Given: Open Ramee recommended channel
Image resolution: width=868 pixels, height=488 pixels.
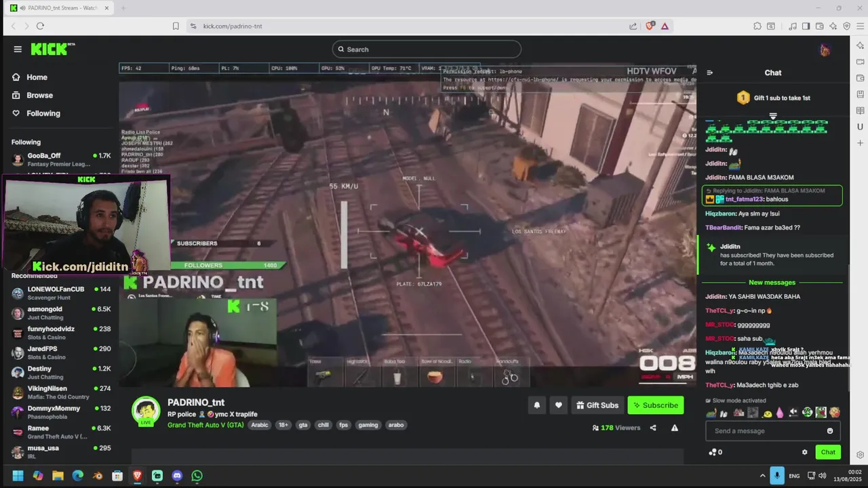Looking at the screenshot, I should [61, 432].
